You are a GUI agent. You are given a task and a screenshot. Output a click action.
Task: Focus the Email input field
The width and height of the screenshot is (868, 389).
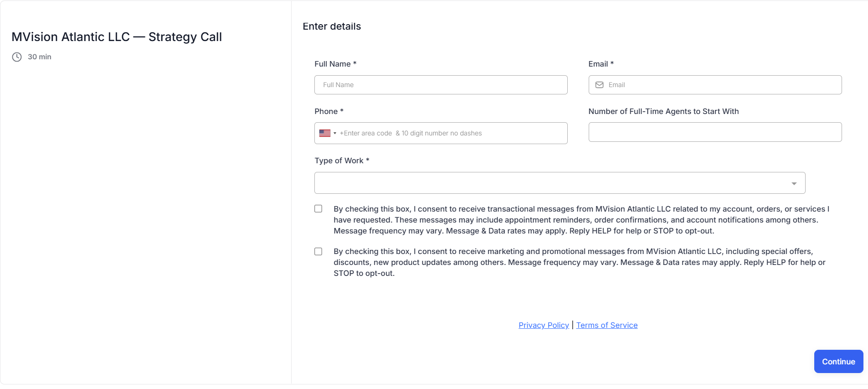715,85
